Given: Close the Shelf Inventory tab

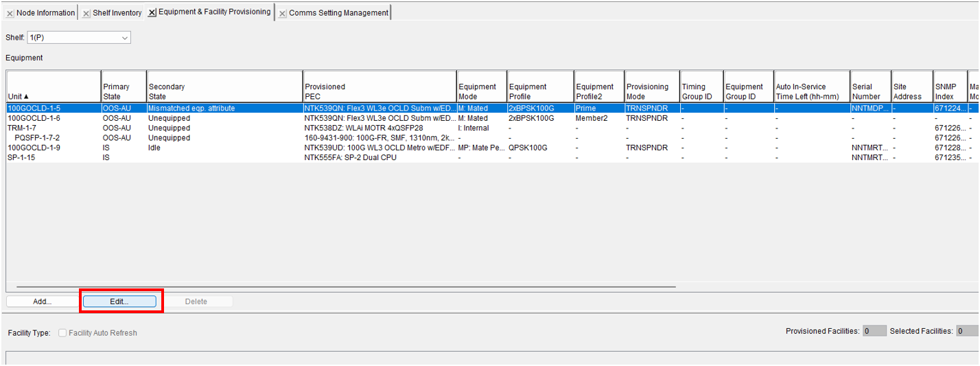Looking at the screenshot, I should coord(86,13).
